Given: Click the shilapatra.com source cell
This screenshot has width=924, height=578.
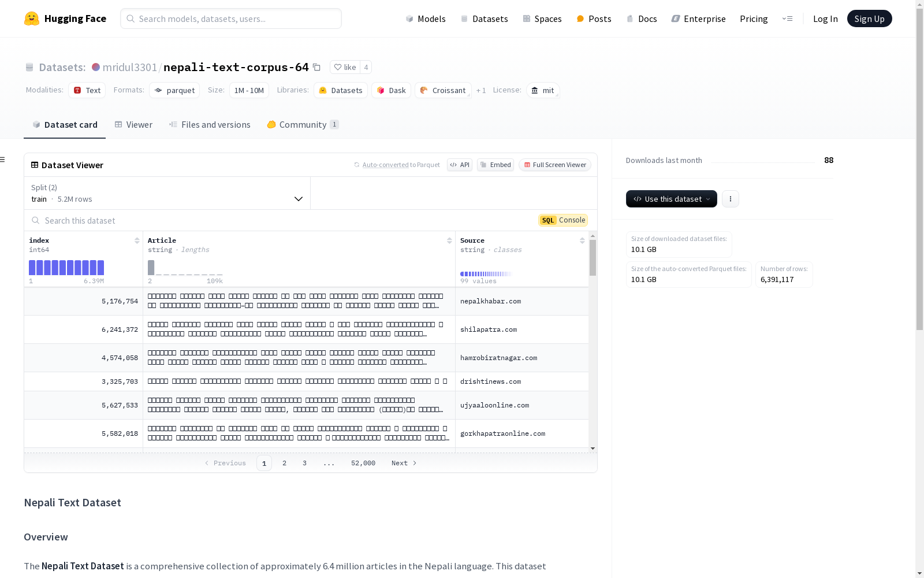Looking at the screenshot, I should coord(522,329).
